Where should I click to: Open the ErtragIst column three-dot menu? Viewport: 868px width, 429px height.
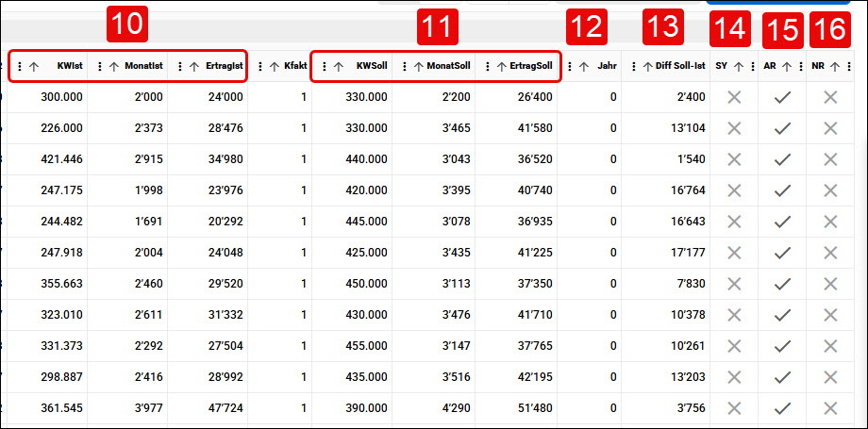pos(180,66)
